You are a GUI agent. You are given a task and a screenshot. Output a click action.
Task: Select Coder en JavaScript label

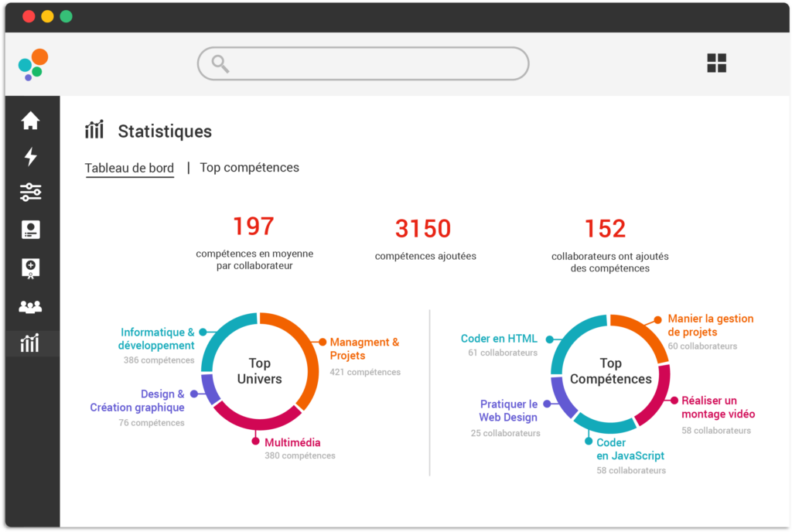point(630,449)
